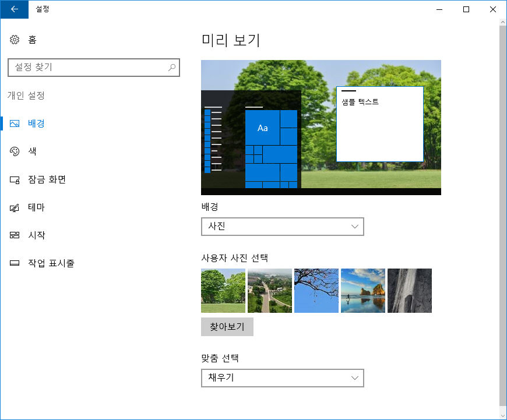Select the 색 palette icon
Image resolution: width=507 pixels, height=420 pixels.
pos(15,151)
